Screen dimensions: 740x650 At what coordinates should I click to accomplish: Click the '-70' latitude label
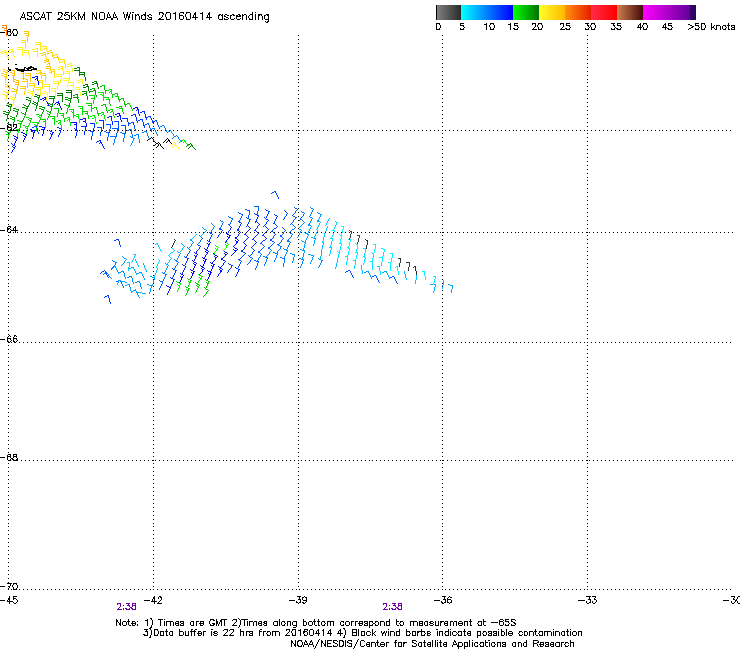click(x=9, y=587)
